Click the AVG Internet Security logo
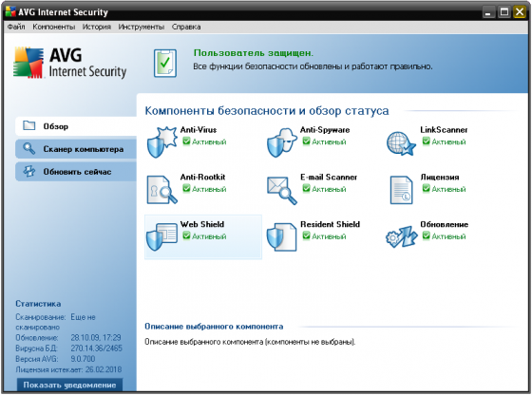 pos(70,63)
